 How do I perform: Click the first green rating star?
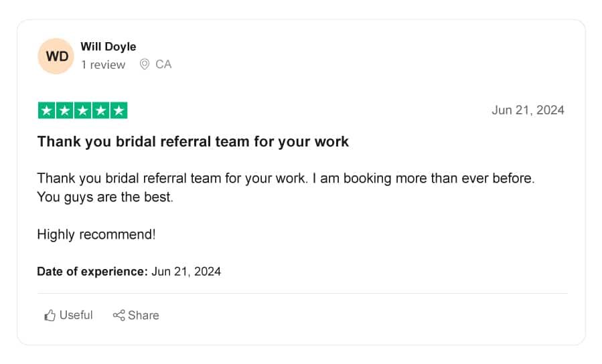tap(46, 110)
